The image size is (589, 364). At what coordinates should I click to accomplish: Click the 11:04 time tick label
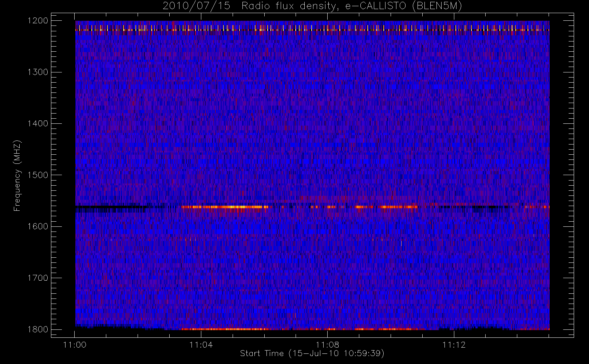point(201,345)
